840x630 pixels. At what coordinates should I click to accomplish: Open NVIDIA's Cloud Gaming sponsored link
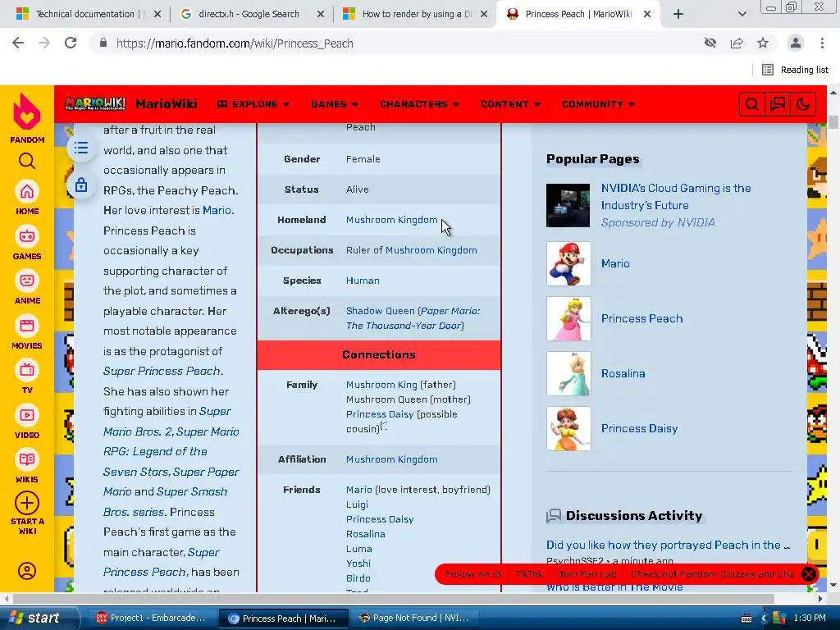676,197
